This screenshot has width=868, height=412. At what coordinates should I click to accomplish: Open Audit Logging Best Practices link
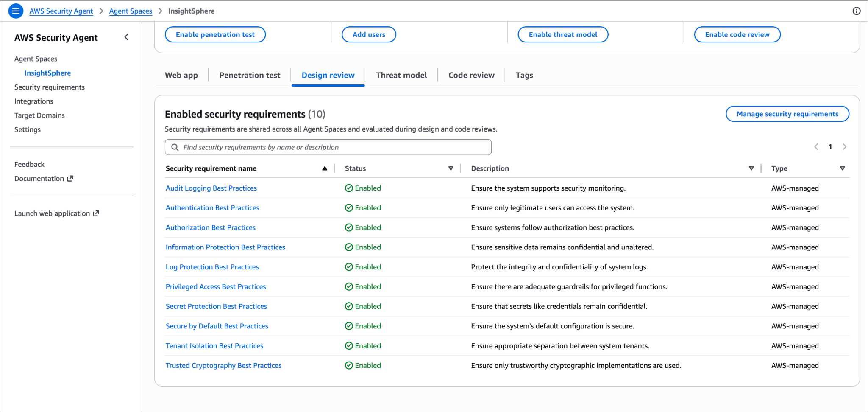click(211, 188)
